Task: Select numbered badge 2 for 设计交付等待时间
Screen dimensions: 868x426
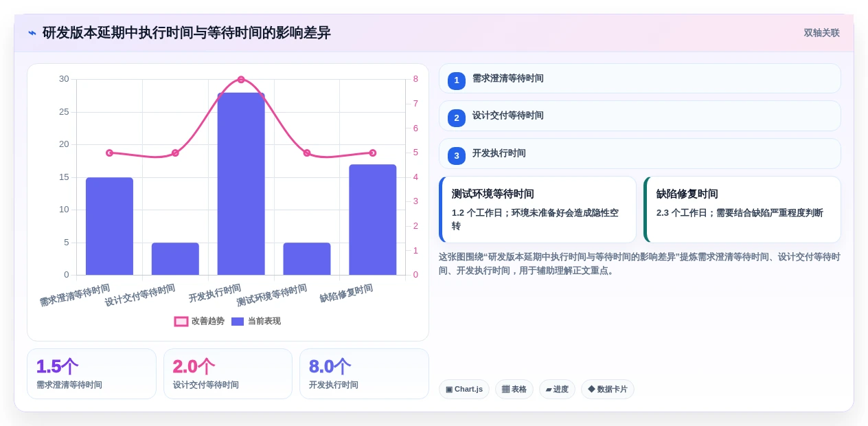Action: [x=457, y=118]
